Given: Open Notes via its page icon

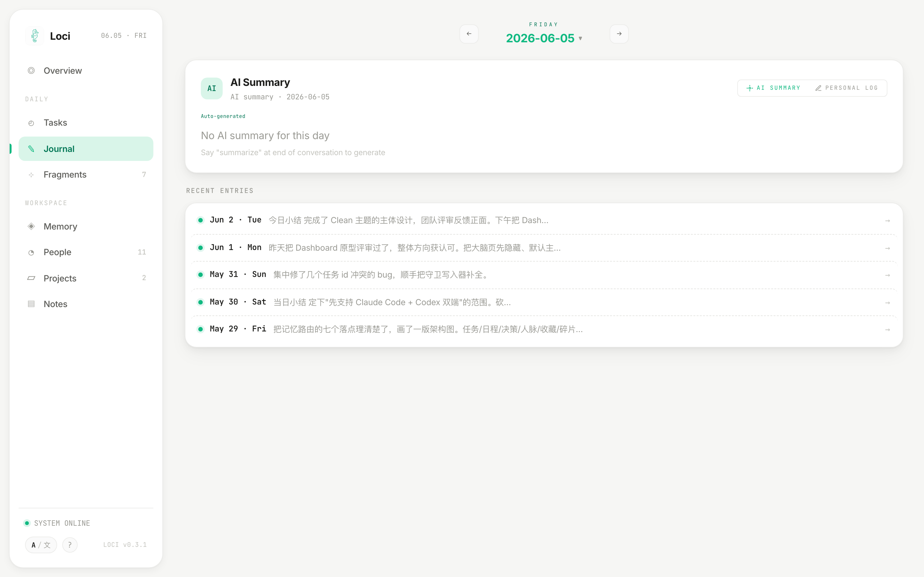Looking at the screenshot, I should coord(31,304).
